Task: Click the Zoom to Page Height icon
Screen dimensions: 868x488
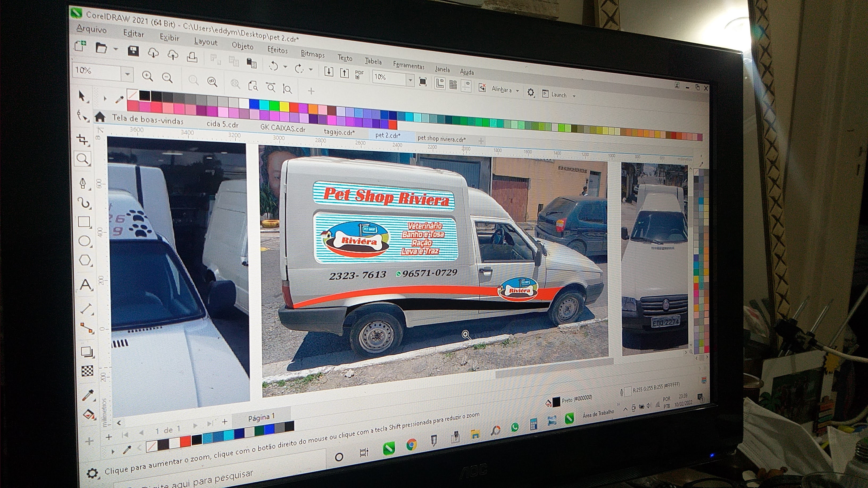Action: click(x=287, y=89)
